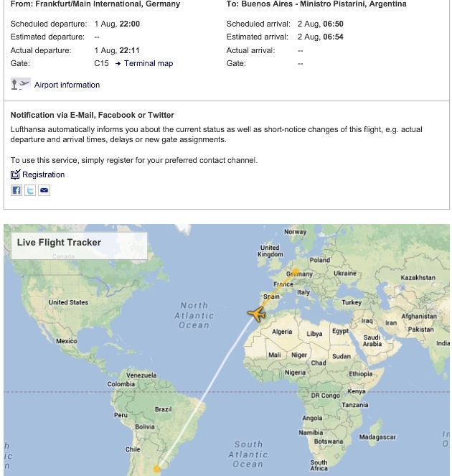This screenshot has width=452, height=476.
Task: Click the Live Flight Tracker title box
Action: [75, 243]
